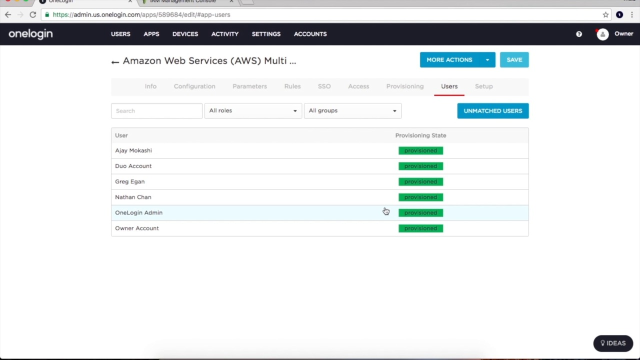Select the Users tab
This screenshot has width=640, height=360.
click(x=449, y=87)
